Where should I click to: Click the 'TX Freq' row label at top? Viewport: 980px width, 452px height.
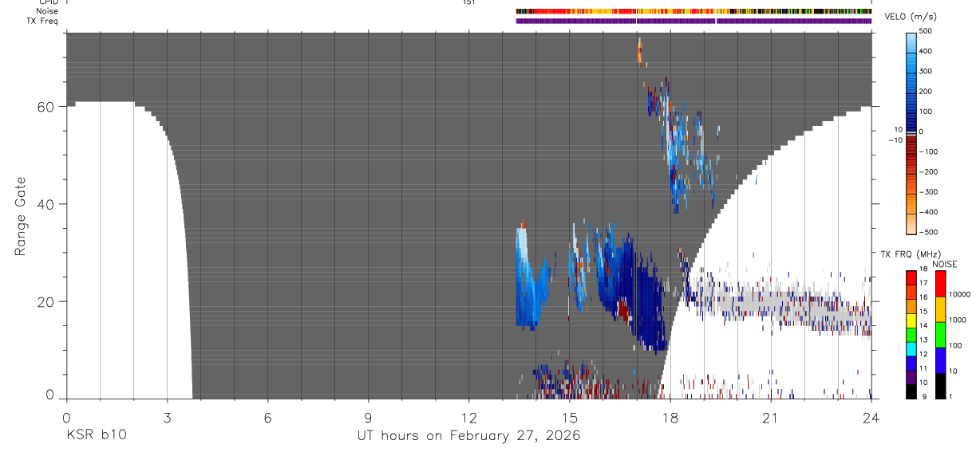pos(42,21)
